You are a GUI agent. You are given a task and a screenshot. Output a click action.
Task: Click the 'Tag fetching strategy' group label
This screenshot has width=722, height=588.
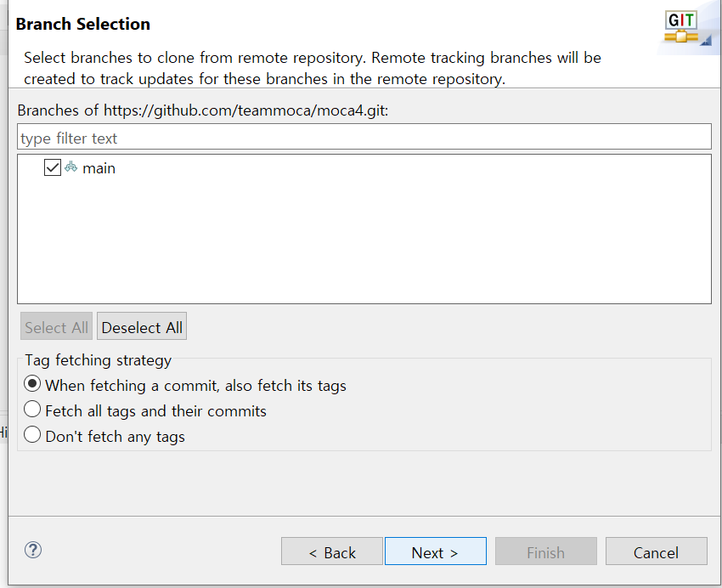(98, 360)
